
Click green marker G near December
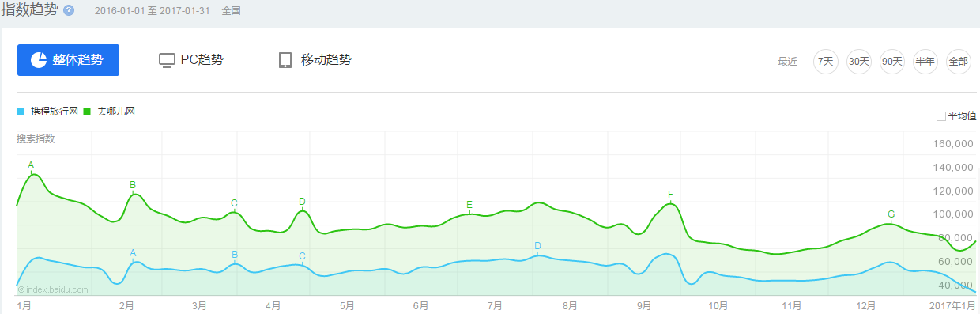(x=891, y=214)
